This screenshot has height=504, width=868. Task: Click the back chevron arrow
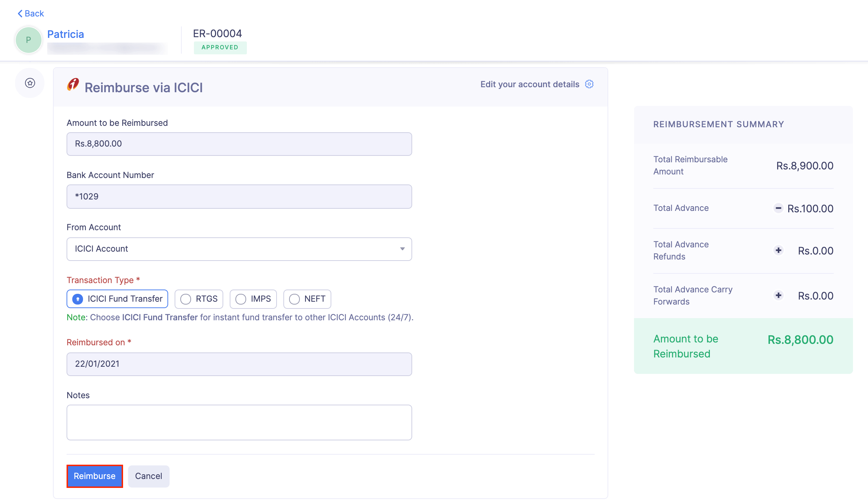point(20,13)
